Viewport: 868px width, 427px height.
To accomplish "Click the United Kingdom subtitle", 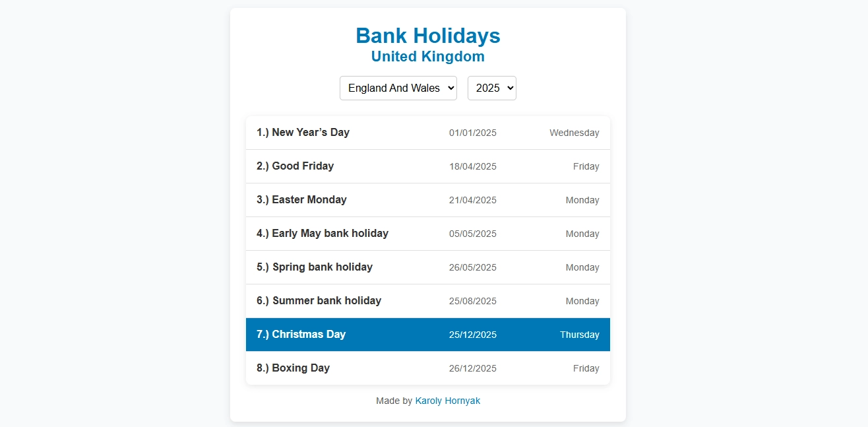I will [427, 57].
